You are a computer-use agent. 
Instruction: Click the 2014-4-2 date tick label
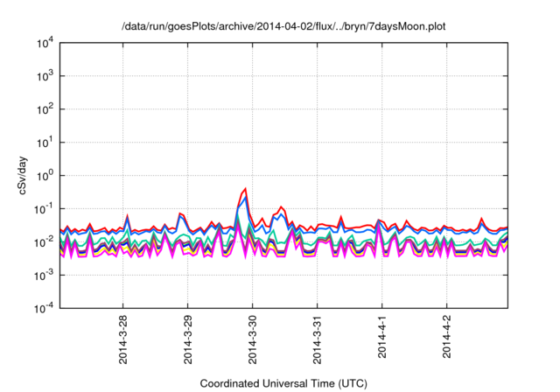click(x=447, y=336)
